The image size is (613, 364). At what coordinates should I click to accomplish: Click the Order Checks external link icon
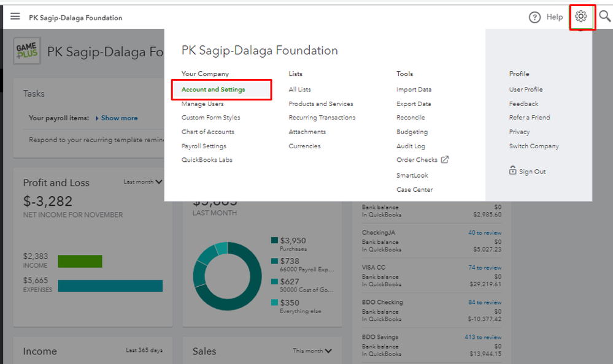445,160
